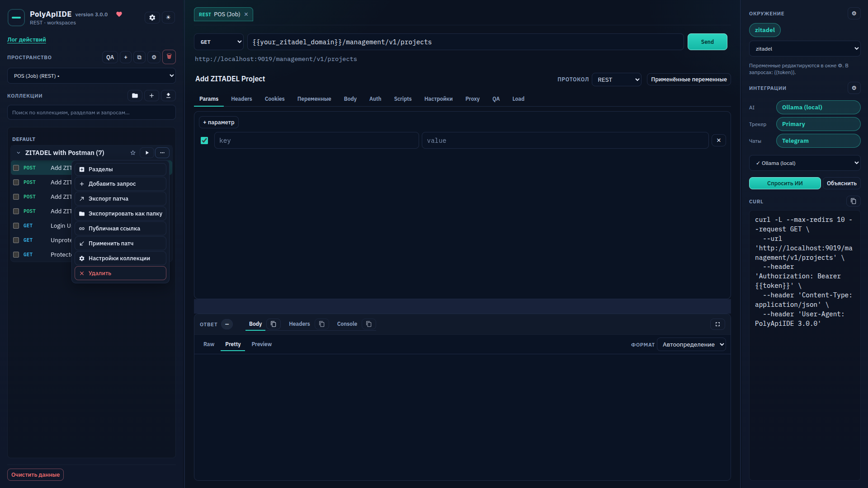This screenshot has height=488, width=868.
Task: Open the response format dropdown
Action: (x=691, y=345)
